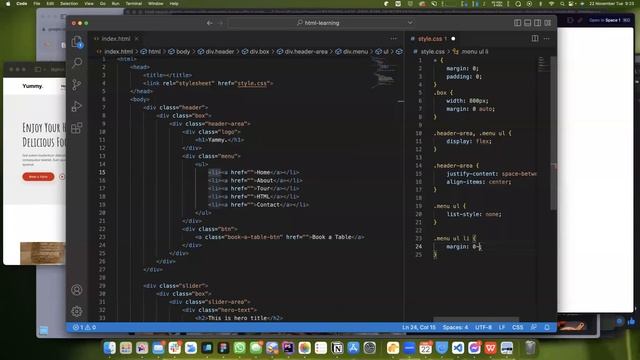Open the Edit menu
Screen dimensions: 640x360
tap(50, 4)
